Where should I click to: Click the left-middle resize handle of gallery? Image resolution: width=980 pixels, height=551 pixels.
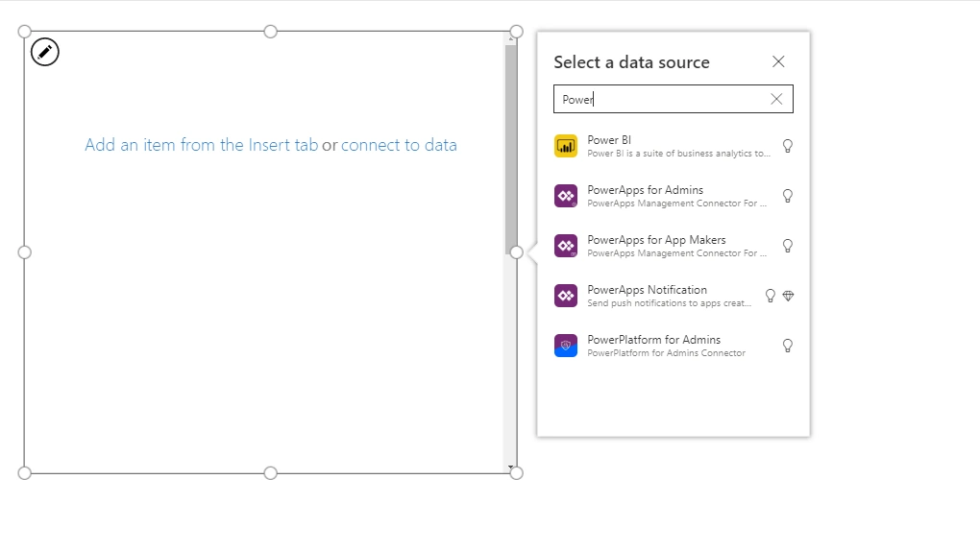click(x=24, y=252)
